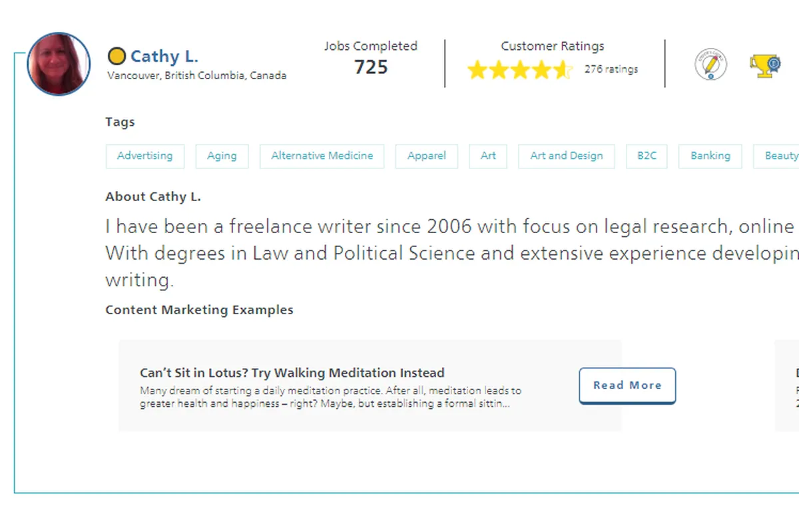Click the walking meditation article excerpt text
799x532 pixels.
[x=330, y=398]
